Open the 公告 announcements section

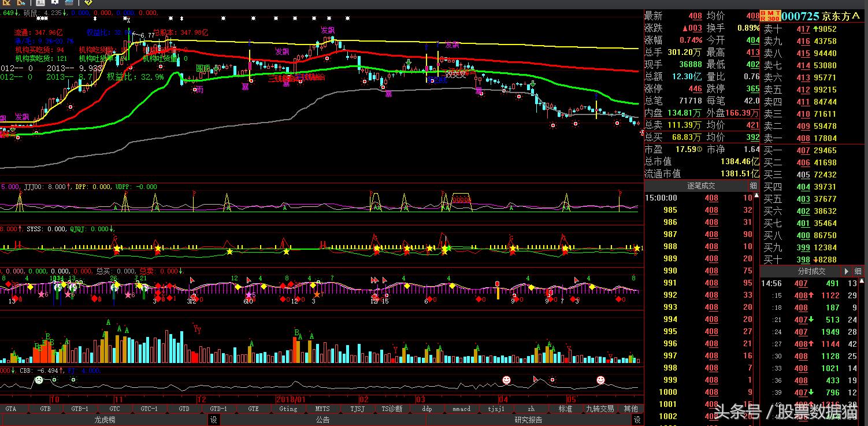tap(322, 420)
